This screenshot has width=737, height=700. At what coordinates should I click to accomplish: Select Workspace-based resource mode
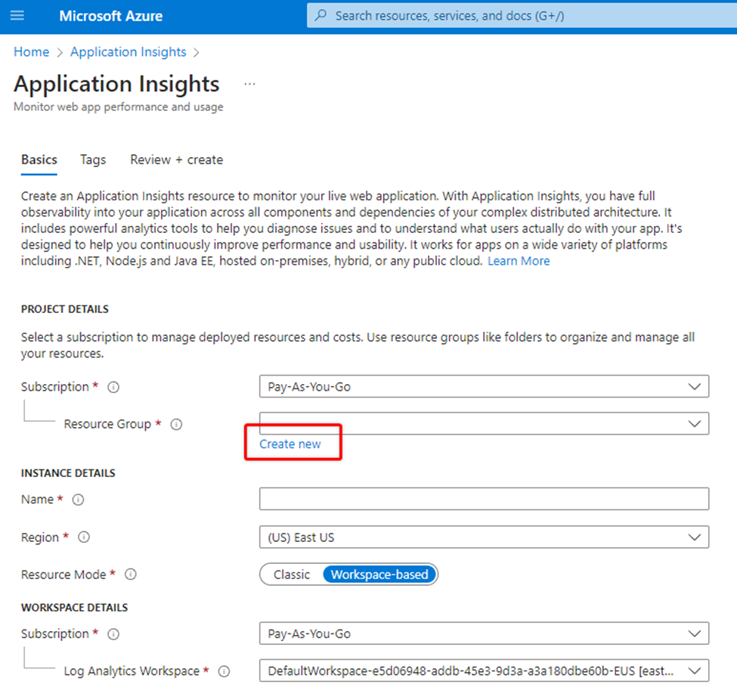point(379,575)
